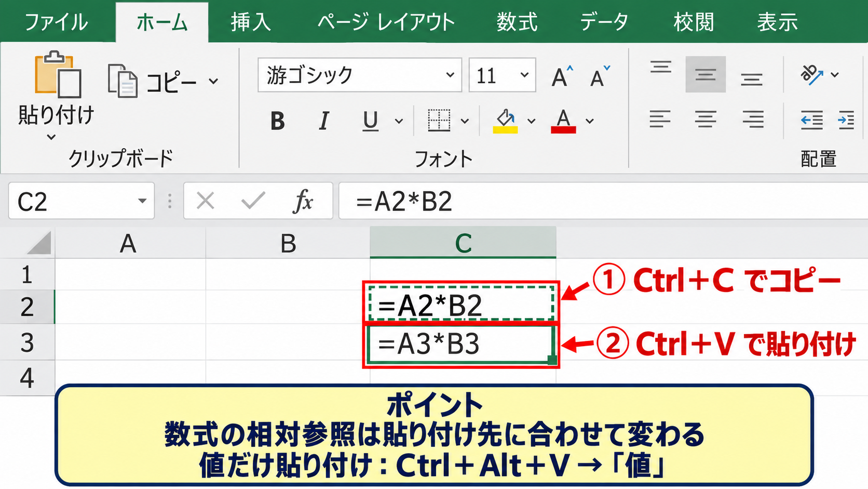Align text left
868x489 pixels.
[x=660, y=120]
